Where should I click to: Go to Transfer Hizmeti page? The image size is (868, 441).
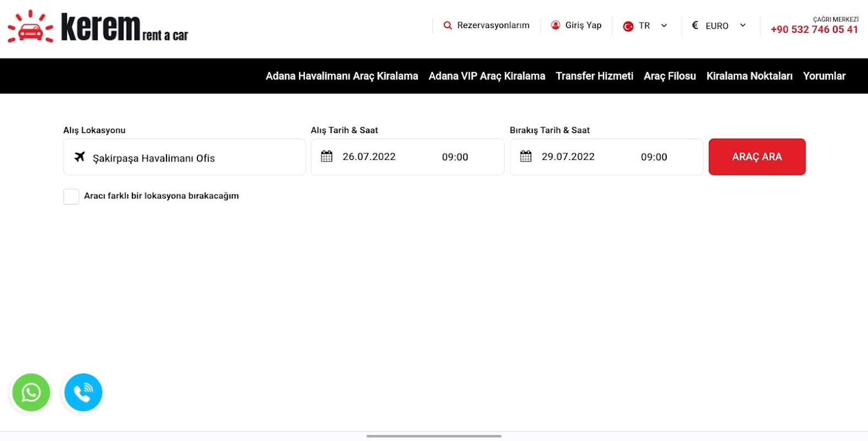594,76
